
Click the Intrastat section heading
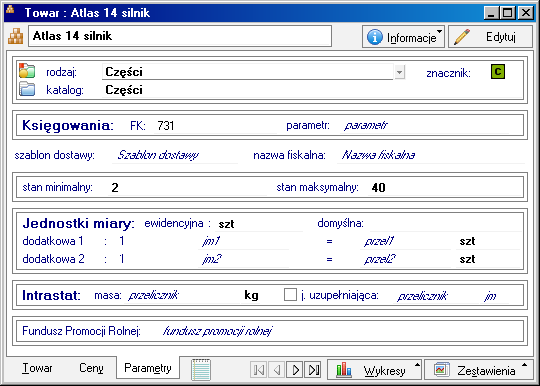point(51,295)
